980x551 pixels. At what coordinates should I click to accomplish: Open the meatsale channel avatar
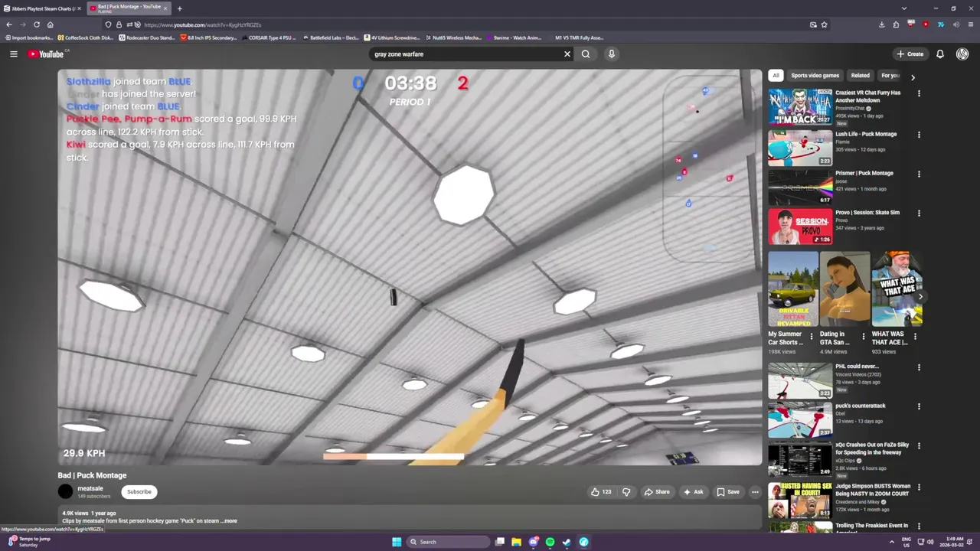[66, 492]
